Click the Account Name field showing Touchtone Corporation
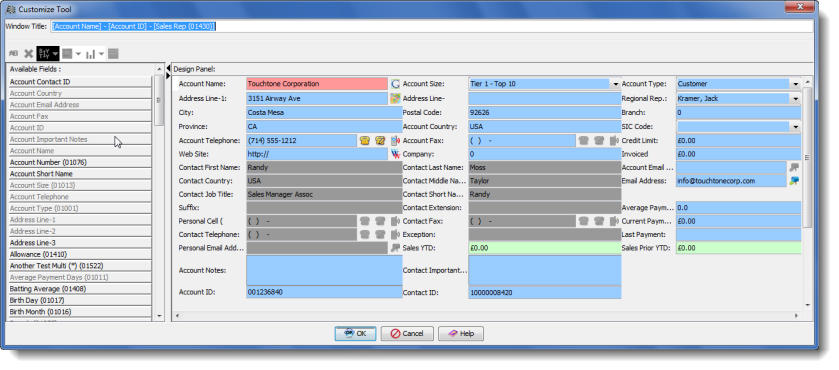Viewport: 839px width, 370px height. click(x=317, y=84)
